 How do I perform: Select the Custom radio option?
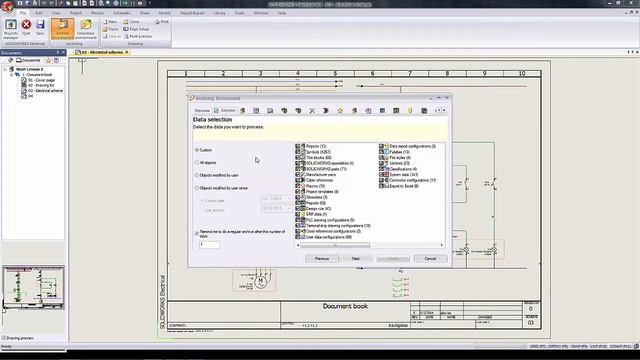197,150
